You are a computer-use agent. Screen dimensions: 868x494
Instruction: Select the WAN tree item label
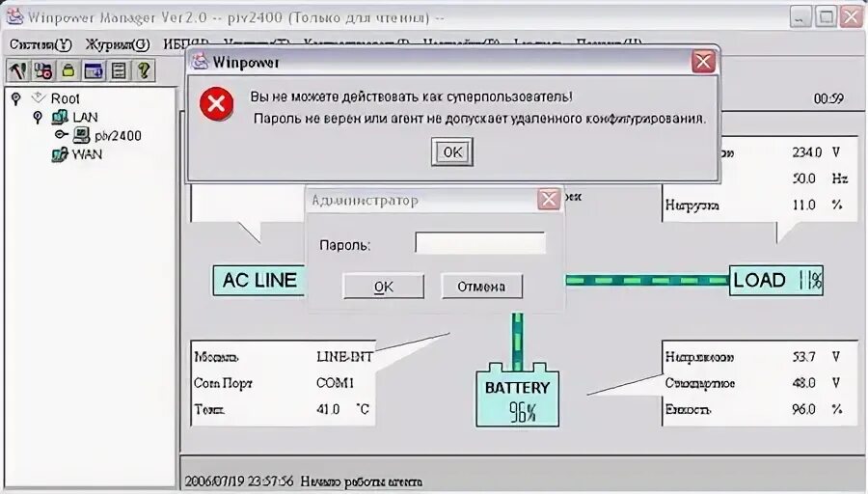87,154
